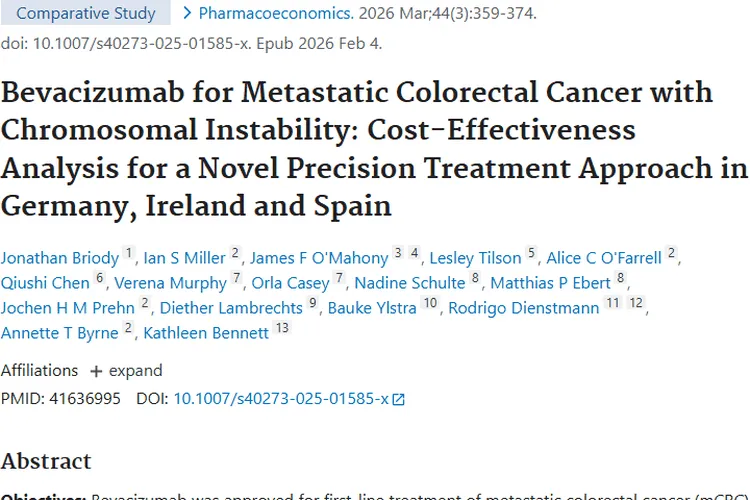This screenshot has height=500, width=750.
Task: Click the plus icon beside expand
Action: (96, 371)
